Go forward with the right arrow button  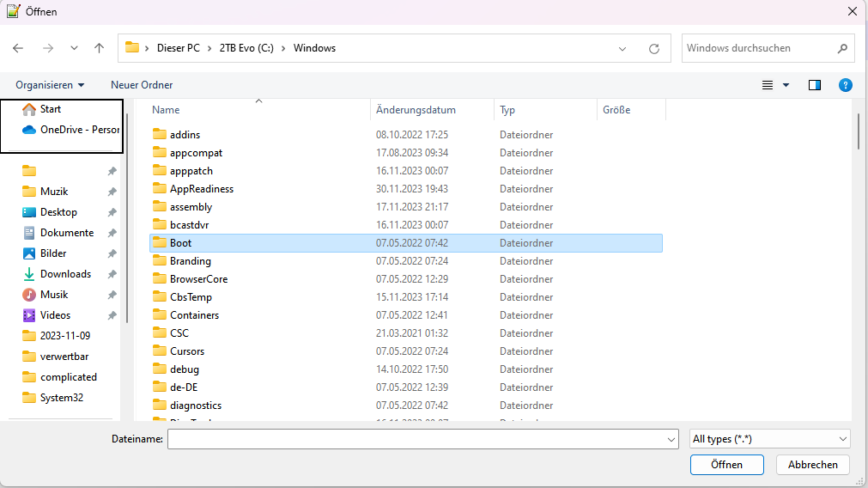[x=48, y=48]
